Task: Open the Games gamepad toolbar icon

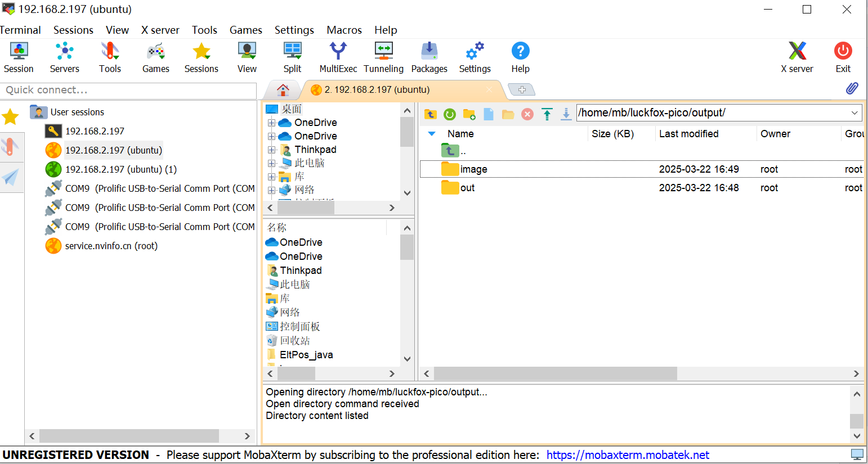Action: click(x=155, y=57)
